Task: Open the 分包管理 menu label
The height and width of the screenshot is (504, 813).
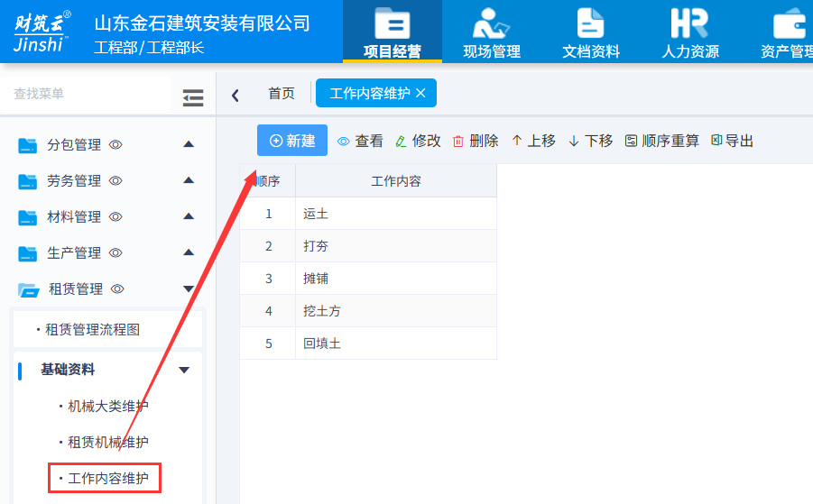Action: (74, 144)
